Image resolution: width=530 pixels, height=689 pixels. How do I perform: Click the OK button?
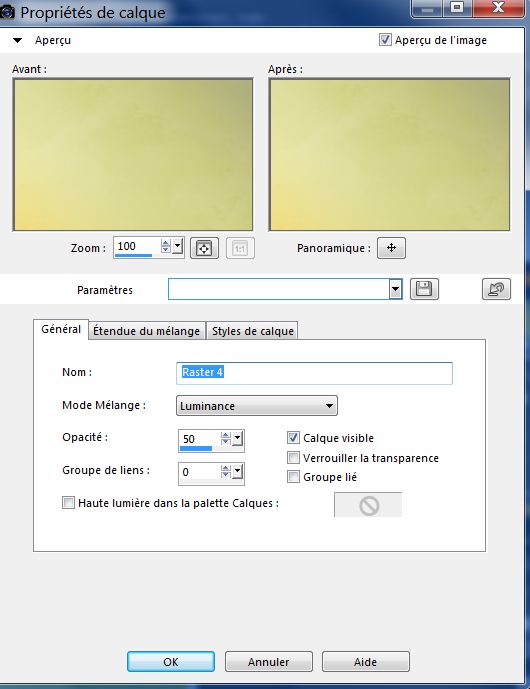point(171,662)
